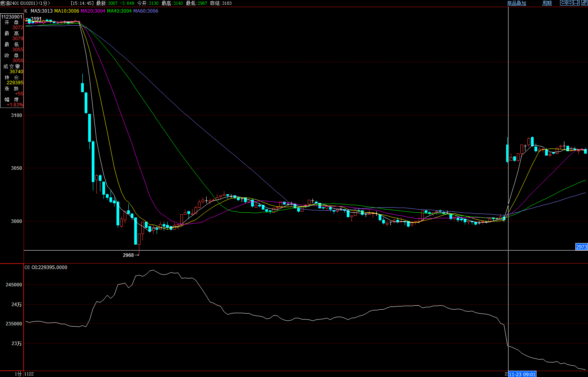The width and height of the screenshot is (588, 377).
Task: Go to next view with right arrow icon
Action: [570, 3]
